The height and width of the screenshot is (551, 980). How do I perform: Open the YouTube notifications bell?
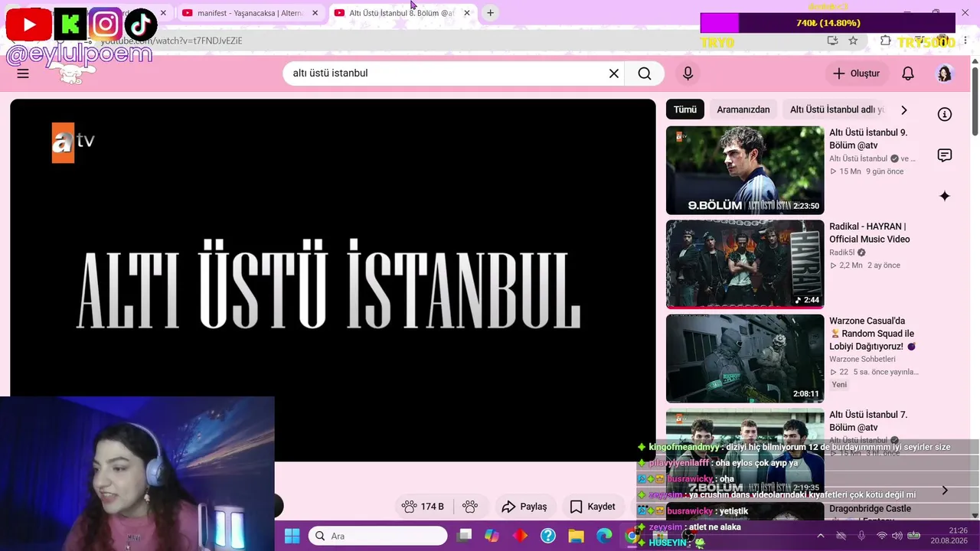pos(907,73)
